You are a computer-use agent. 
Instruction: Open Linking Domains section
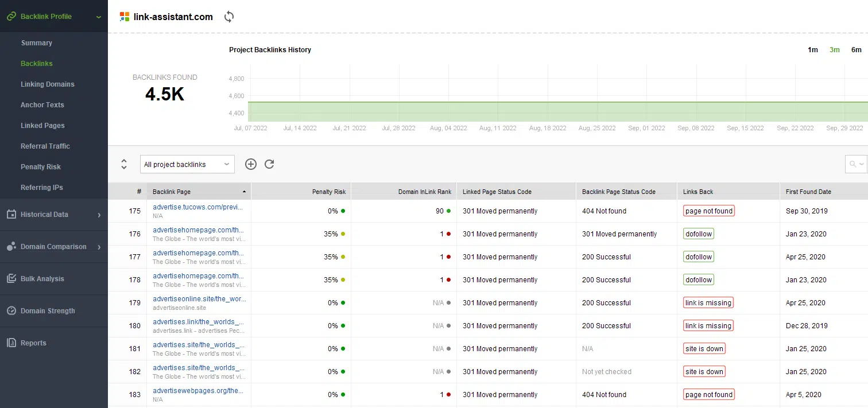(x=48, y=84)
